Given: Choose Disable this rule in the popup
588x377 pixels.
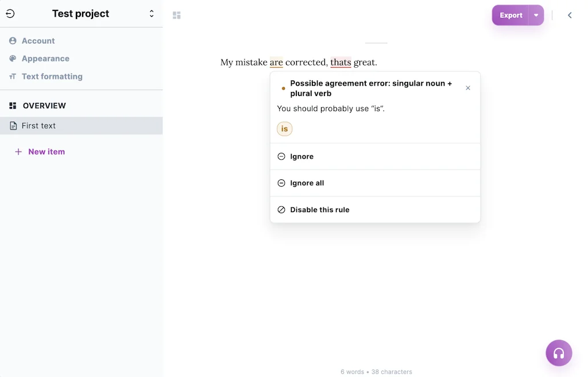Looking at the screenshot, I should click(x=319, y=209).
